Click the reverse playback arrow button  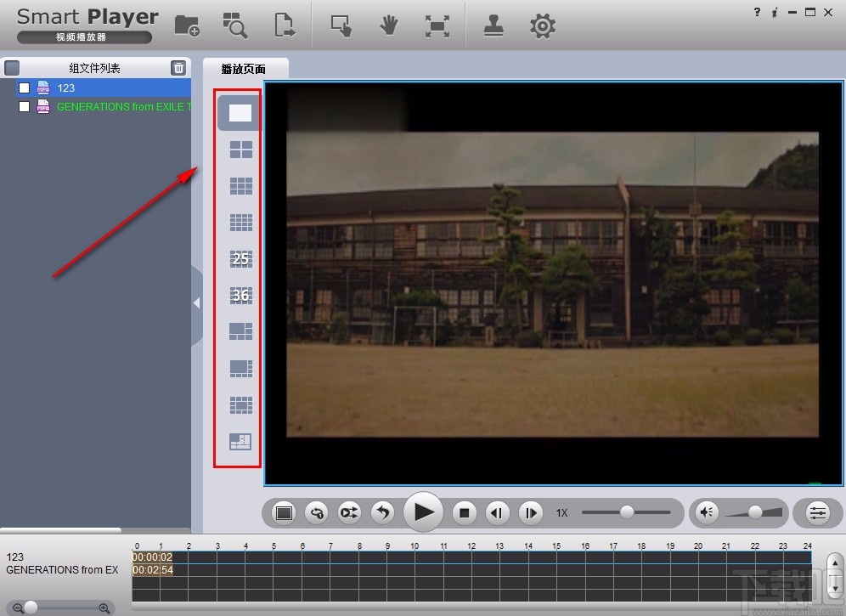click(x=382, y=512)
